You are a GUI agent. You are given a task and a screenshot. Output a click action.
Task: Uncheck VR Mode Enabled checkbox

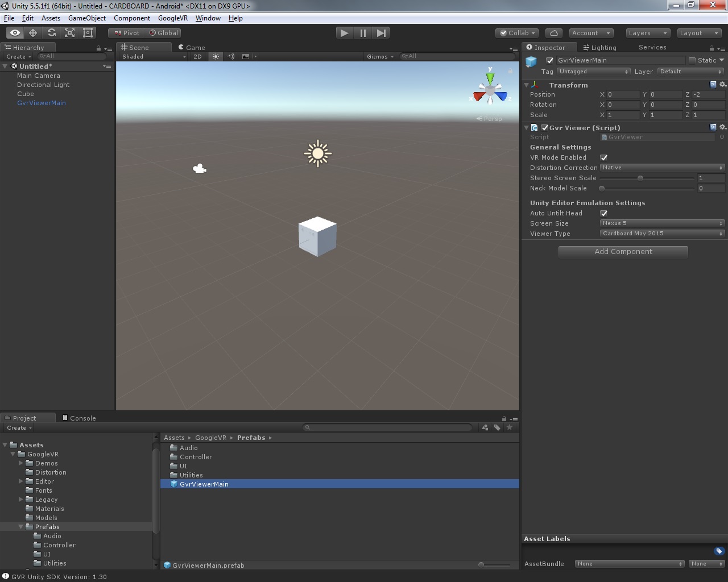pos(603,157)
